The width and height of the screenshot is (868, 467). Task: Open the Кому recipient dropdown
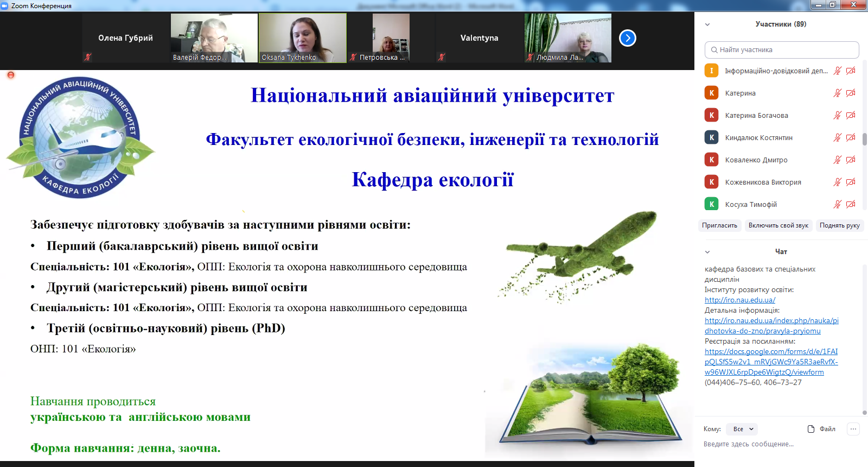point(743,429)
